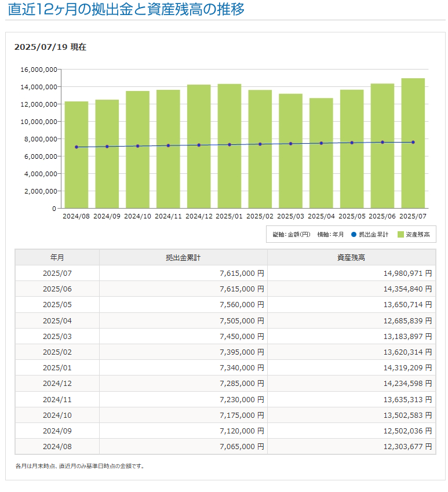The width and height of the screenshot is (448, 492).
Task: Click the value 7,230,000 円
Action: tap(242, 399)
